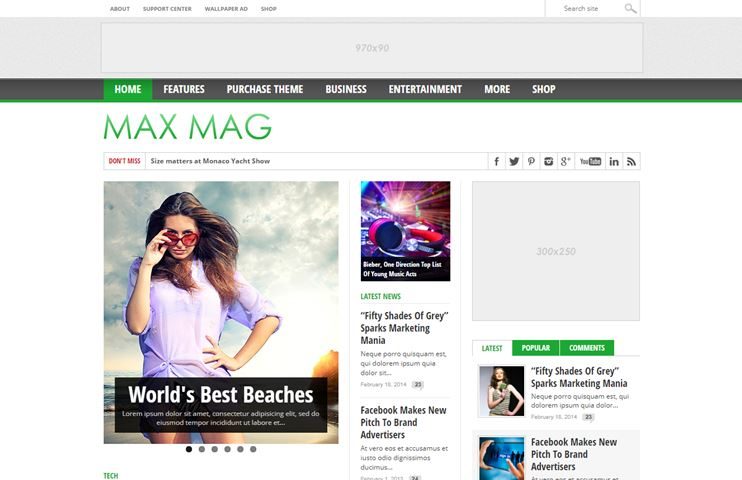Select the sixth slider dot

click(x=253, y=449)
